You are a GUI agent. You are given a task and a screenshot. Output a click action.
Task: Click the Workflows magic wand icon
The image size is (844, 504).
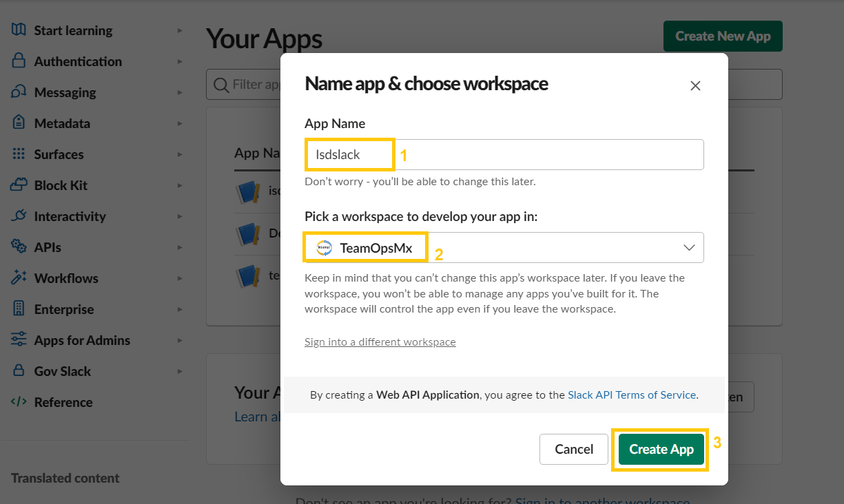point(19,278)
